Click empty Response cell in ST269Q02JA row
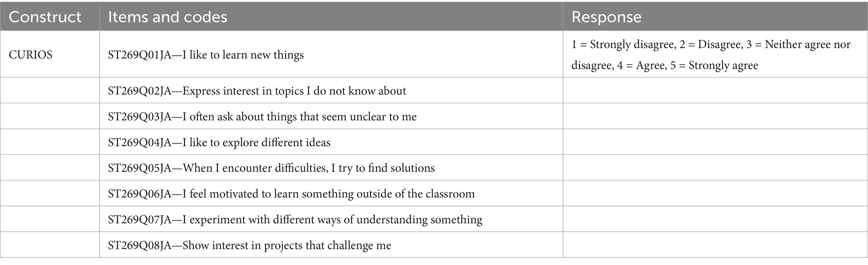The image size is (868, 265). pyautogui.click(x=715, y=91)
